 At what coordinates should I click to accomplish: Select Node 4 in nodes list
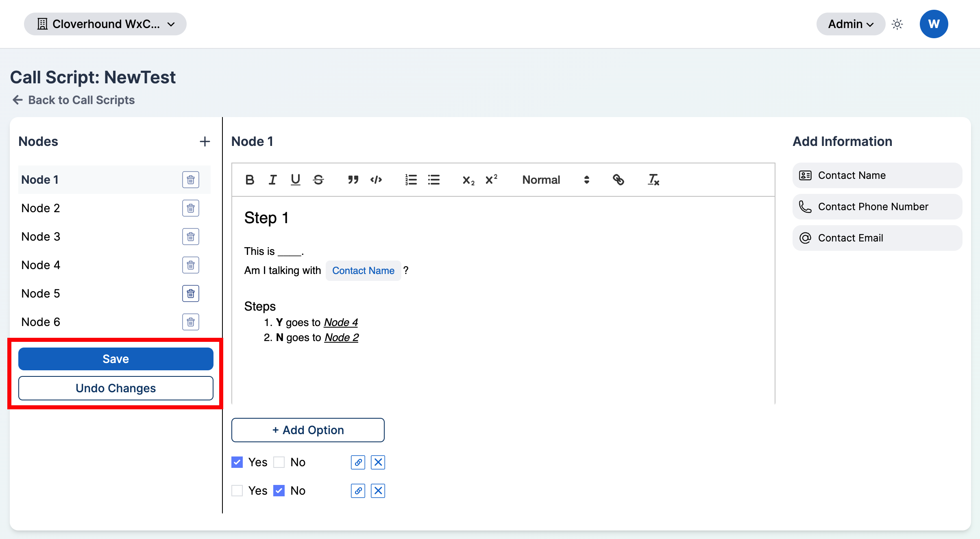pos(114,265)
